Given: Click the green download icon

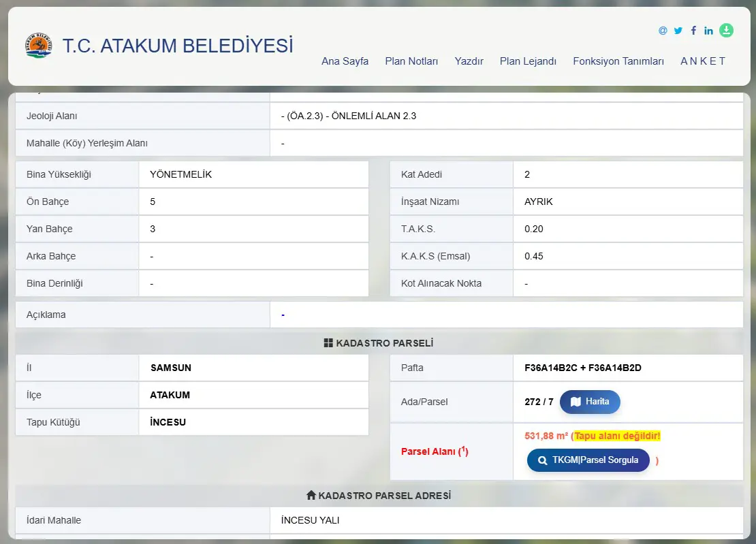Looking at the screenshot, I should (726, 31).
